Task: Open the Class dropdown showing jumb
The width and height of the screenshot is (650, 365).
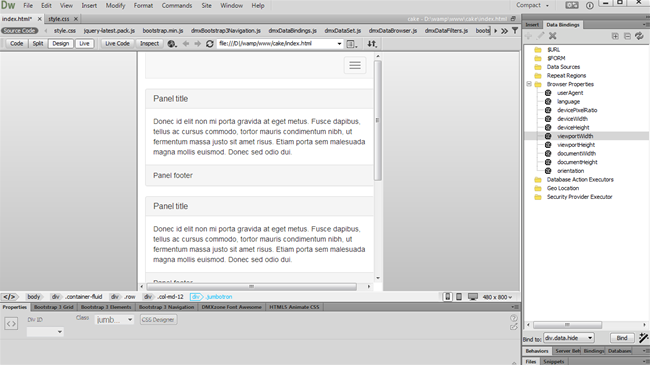Action: pos(114,320)
